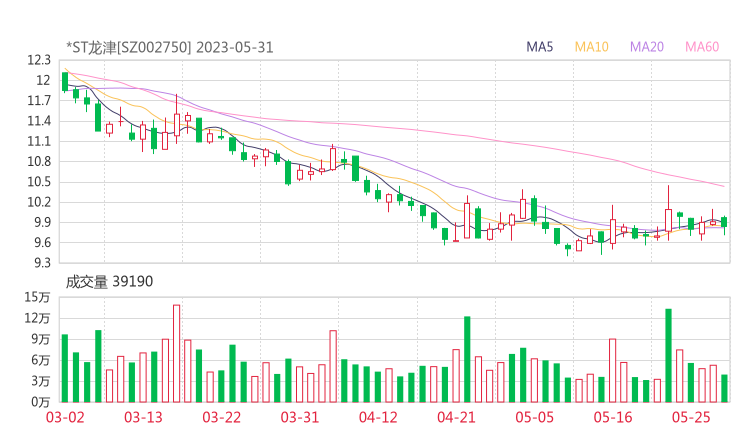This screenshot has height=440, width=740.
Task: Click the first green candlestick near 12
Action: coord(65,82)
